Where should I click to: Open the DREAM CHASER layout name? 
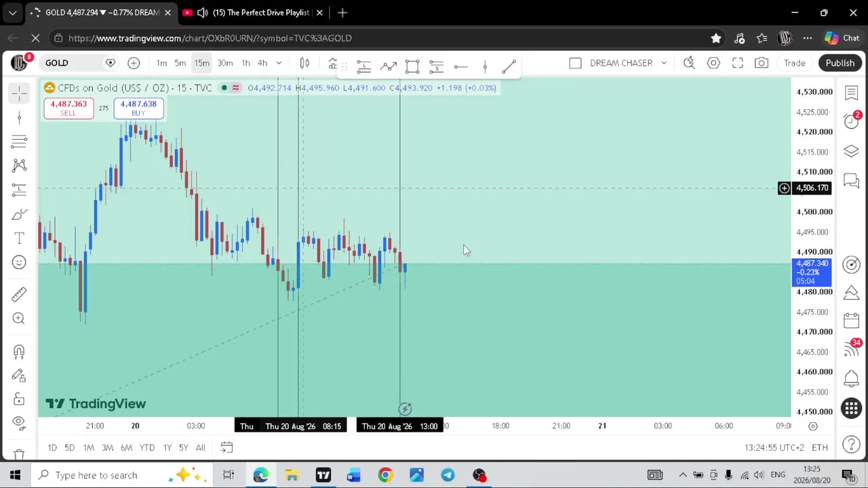click(x=621, y=63)
